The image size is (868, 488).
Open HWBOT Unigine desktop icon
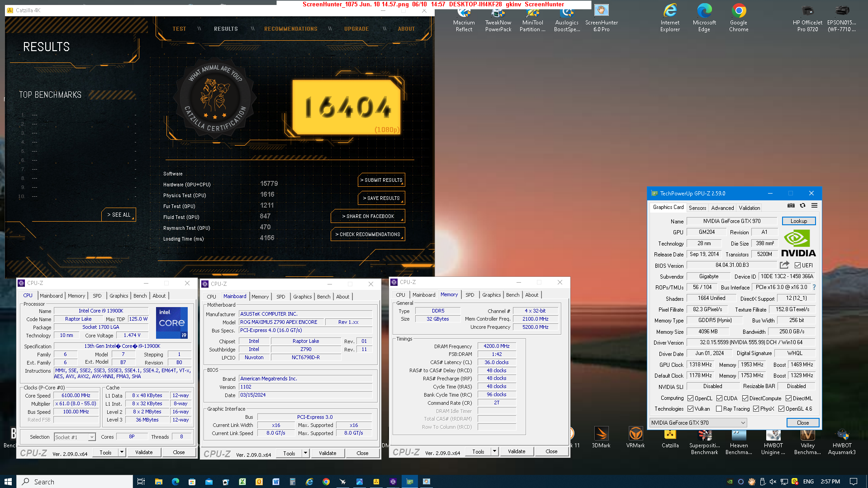click(x=773, y=441)
